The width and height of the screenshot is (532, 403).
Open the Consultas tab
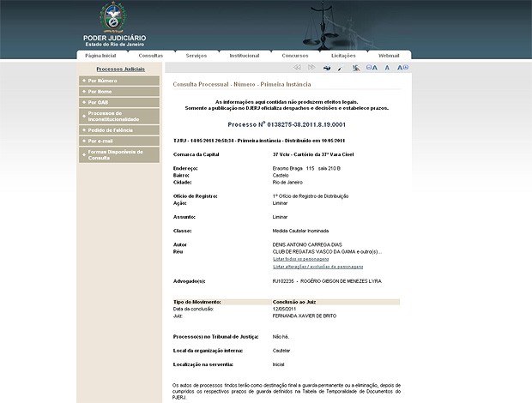pyautogui.click(x=151, y=55)
